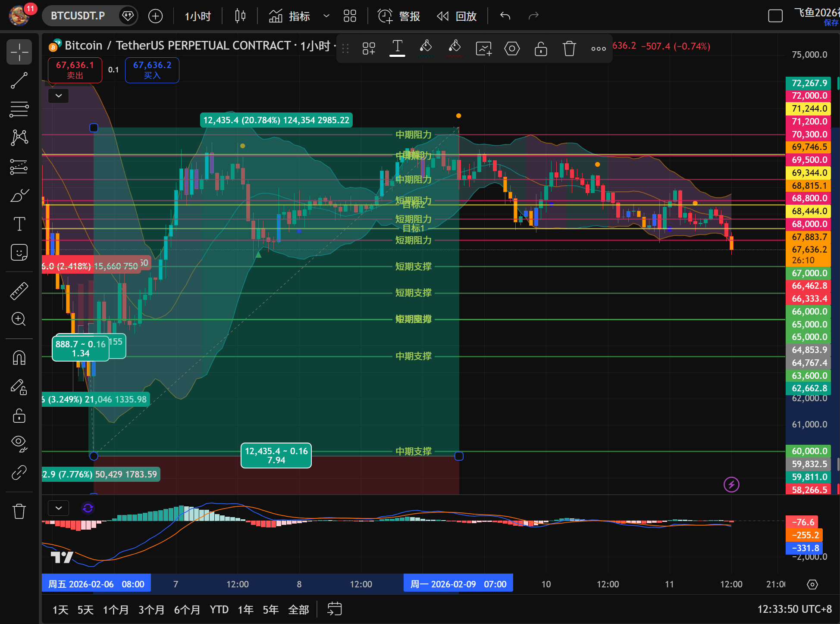Viewport: 840px width, 624px height.
Task: Switch to the YTD range
Action: 219,609
